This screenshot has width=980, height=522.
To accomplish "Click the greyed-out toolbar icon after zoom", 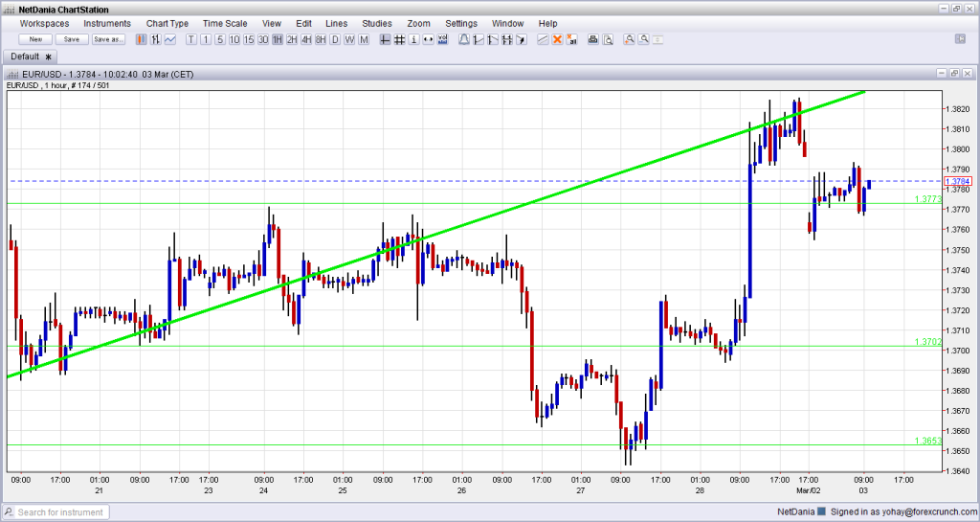I will point(657,39).
